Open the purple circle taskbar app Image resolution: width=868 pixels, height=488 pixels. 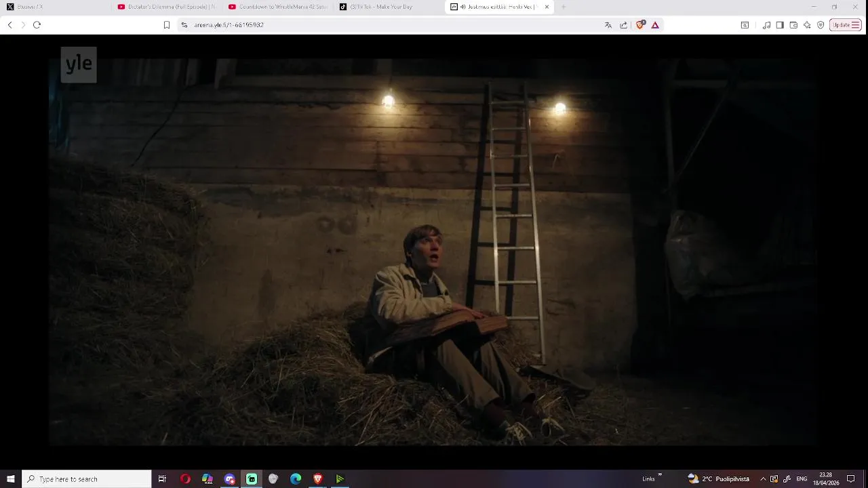click(230, 479)
